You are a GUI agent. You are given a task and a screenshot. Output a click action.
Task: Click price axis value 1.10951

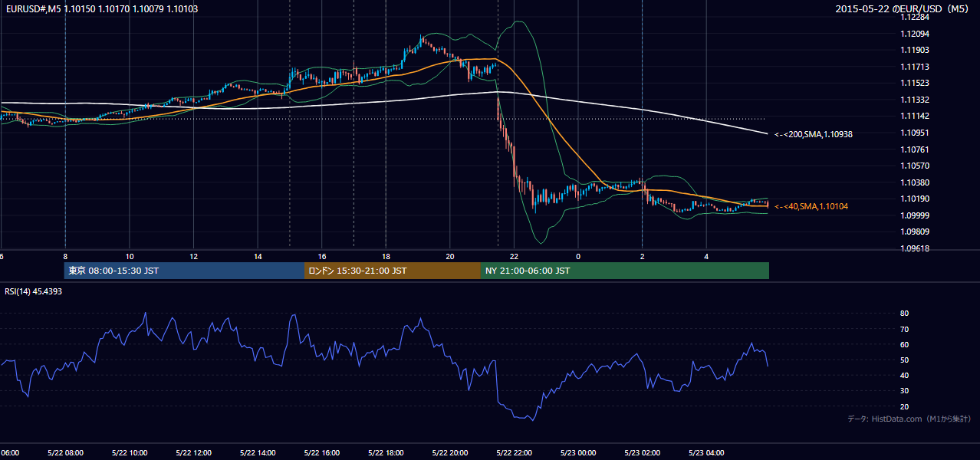[916, 133]
